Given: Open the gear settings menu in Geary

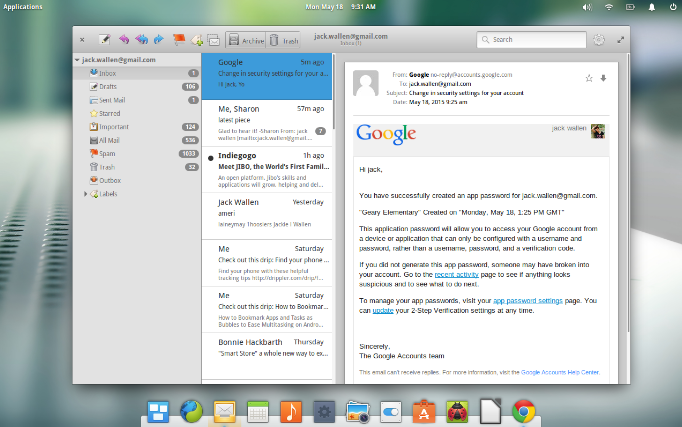Looking at the screenshot, I should [x=599, y=40].
